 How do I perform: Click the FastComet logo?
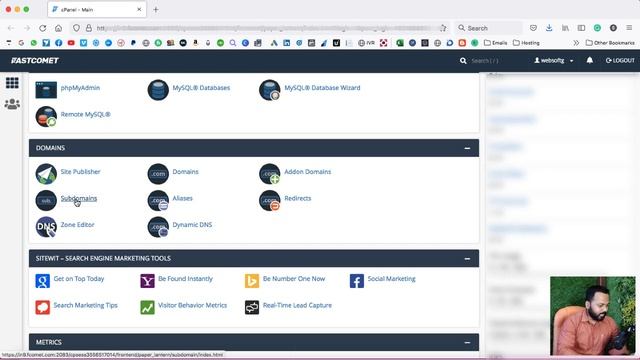[x=35, y=60]
